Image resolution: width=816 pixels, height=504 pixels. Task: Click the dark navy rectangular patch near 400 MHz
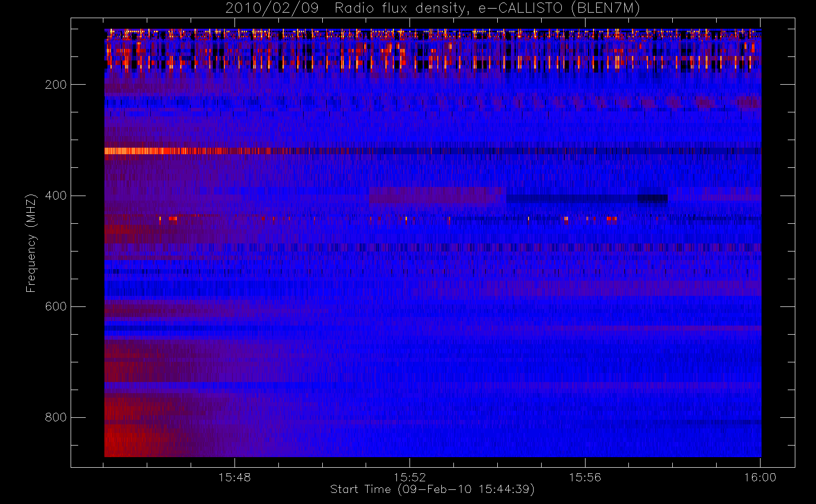point(587,200)
